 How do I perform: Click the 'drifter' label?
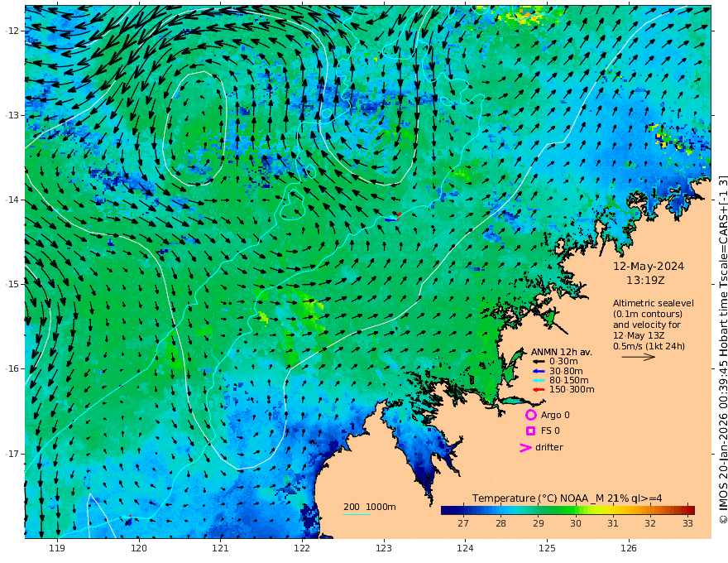[x=549, y=447]
